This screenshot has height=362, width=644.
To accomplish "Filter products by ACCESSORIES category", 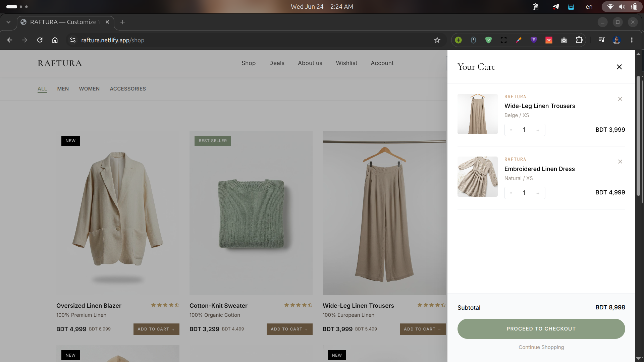I will point(128,89).
